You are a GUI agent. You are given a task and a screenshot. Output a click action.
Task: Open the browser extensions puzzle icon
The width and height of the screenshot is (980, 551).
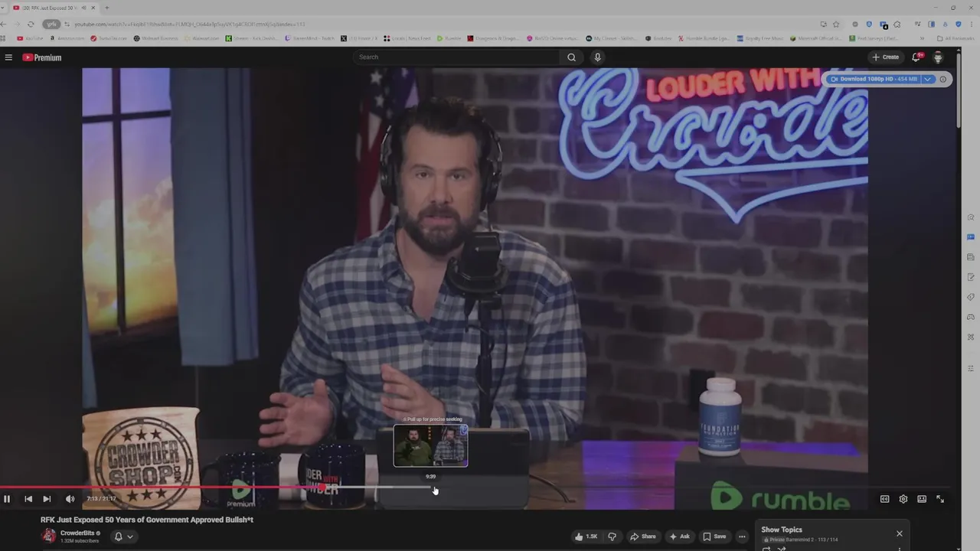point(897,24)
